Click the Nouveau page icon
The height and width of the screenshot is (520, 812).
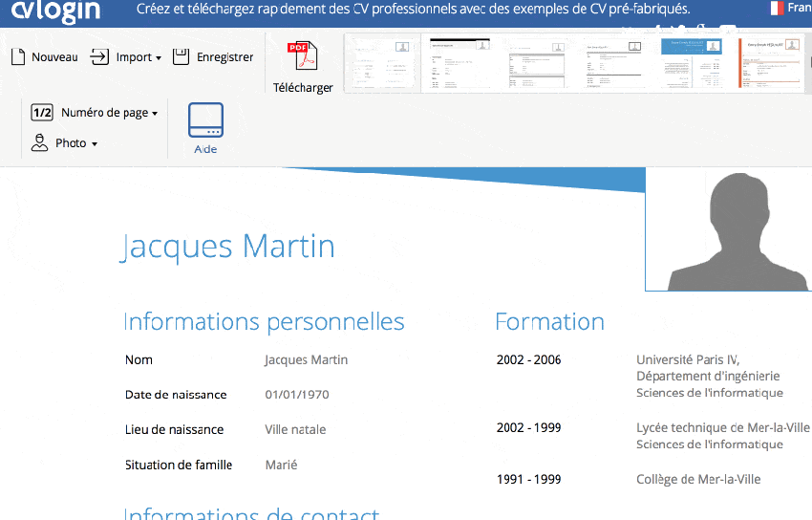click(x=18, y=56)
